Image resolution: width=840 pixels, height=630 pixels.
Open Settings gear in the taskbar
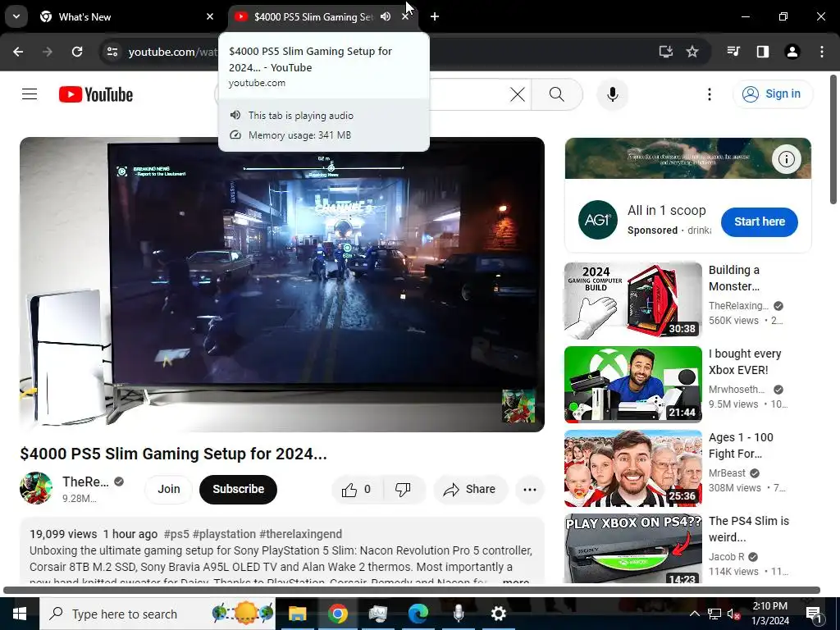[498, 614]
